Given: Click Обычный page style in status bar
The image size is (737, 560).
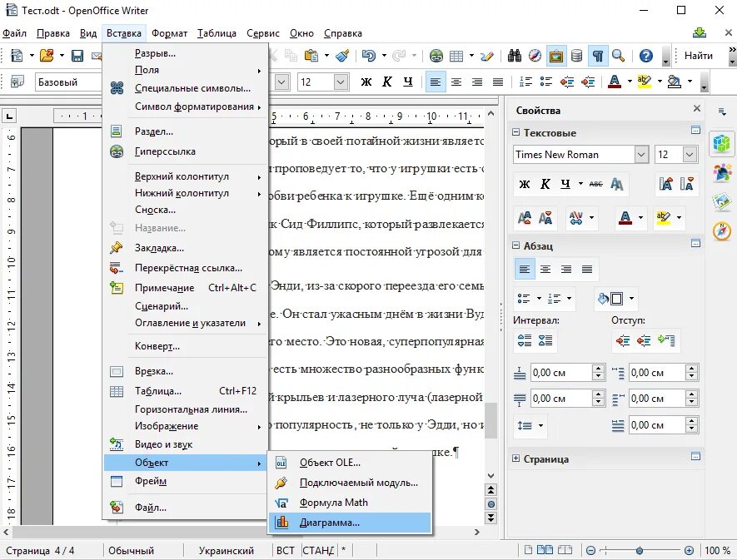Looking at the screenshot, I should 131,550.
